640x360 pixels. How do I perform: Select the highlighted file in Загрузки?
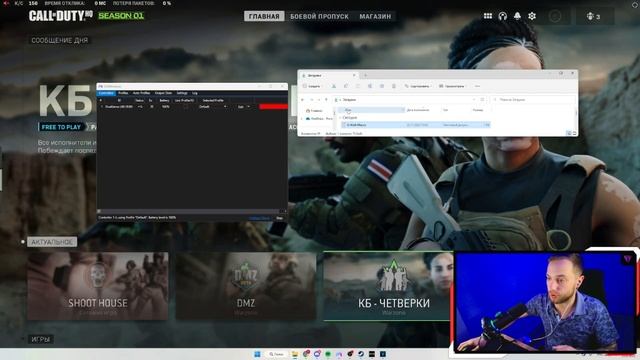(x=416, y=125)
